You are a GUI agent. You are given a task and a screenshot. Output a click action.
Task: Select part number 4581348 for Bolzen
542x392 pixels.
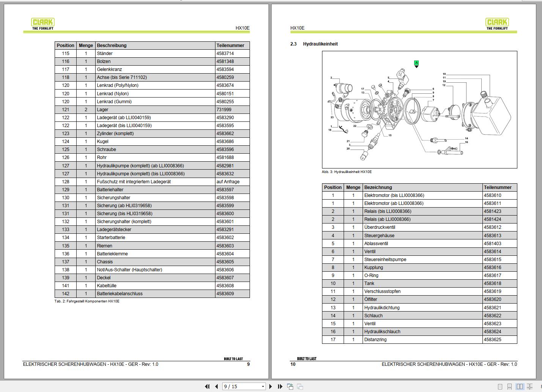[x=225, y=61]
